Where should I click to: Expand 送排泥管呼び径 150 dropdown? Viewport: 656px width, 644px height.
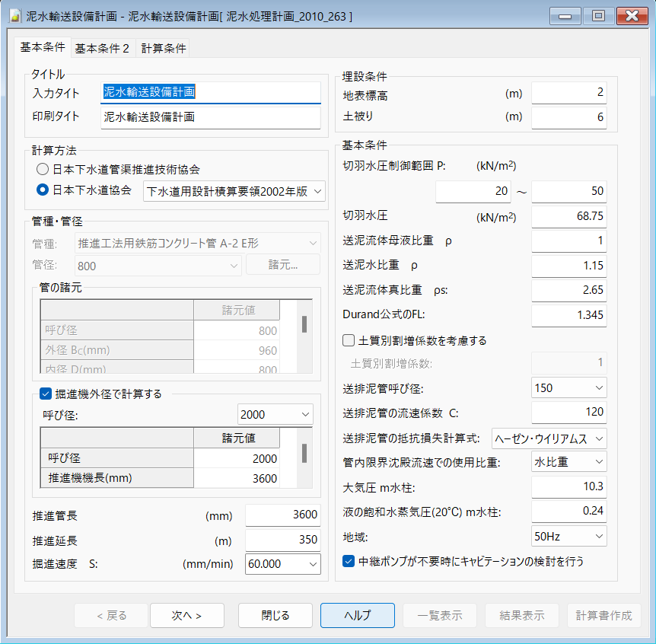coord(568,388)
